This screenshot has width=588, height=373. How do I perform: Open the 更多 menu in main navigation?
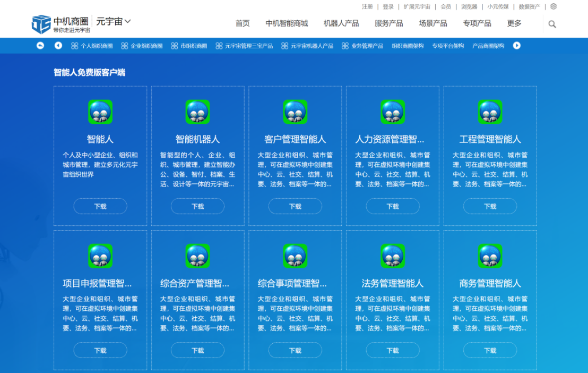(514, 23)
